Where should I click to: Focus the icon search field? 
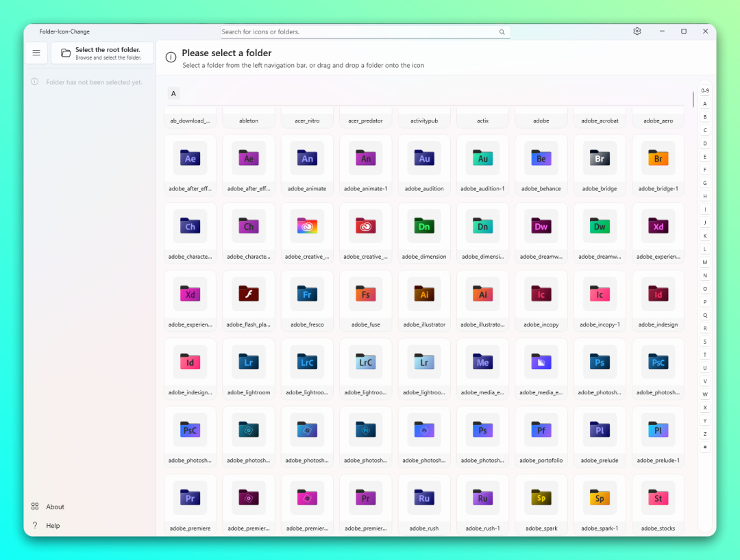click(365, 32)
